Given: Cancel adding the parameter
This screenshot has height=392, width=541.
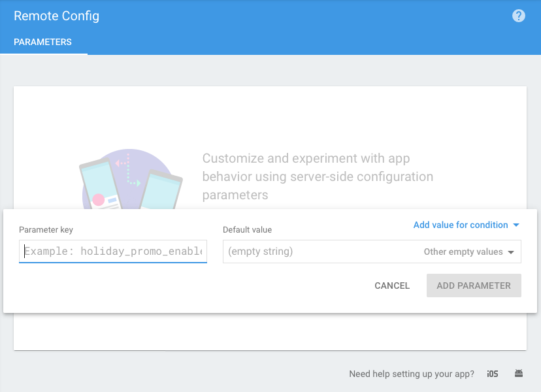Looking at the screenshot, I should click(x=392, y=286).
